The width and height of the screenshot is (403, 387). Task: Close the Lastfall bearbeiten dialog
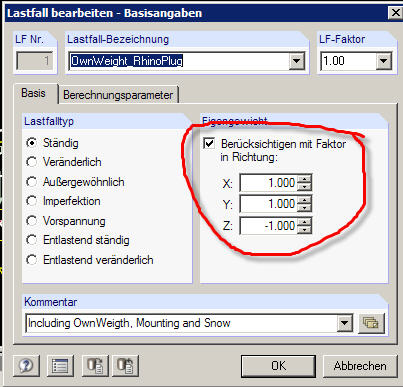pyautogui.click(x=395, y=13)
